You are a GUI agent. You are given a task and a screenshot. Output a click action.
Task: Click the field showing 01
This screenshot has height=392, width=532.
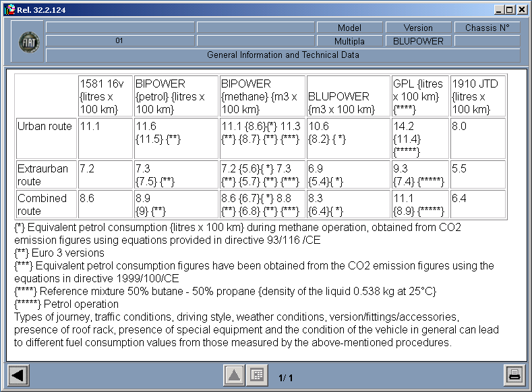pyautogui.click(x=119, y=41)
